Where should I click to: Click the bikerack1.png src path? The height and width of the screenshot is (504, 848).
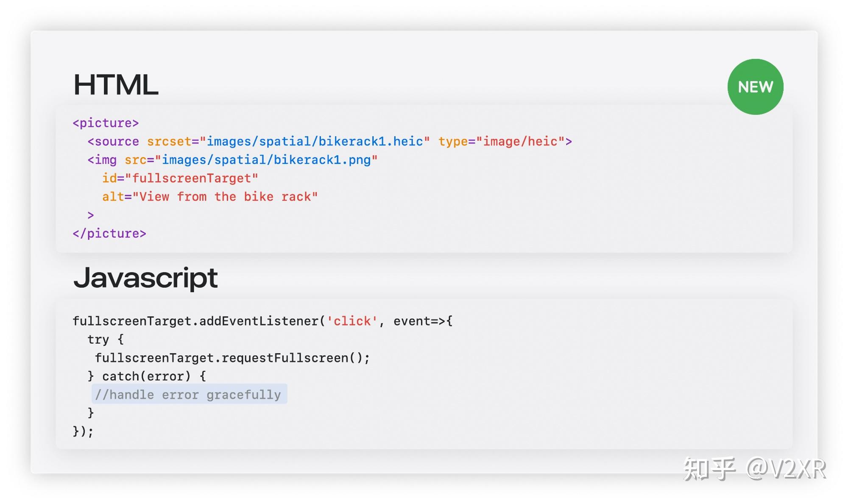266,160
